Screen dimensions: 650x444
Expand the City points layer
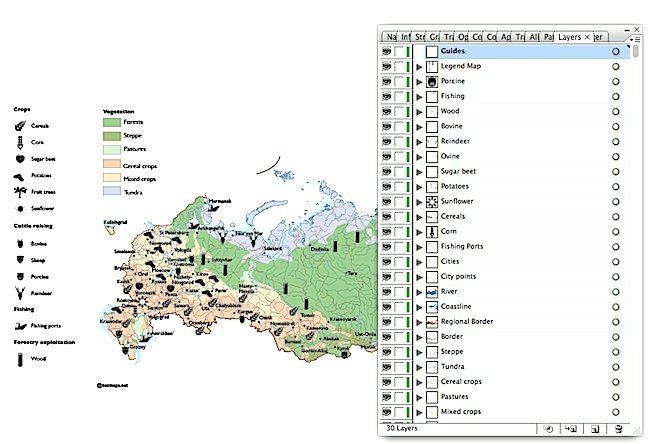419,277
